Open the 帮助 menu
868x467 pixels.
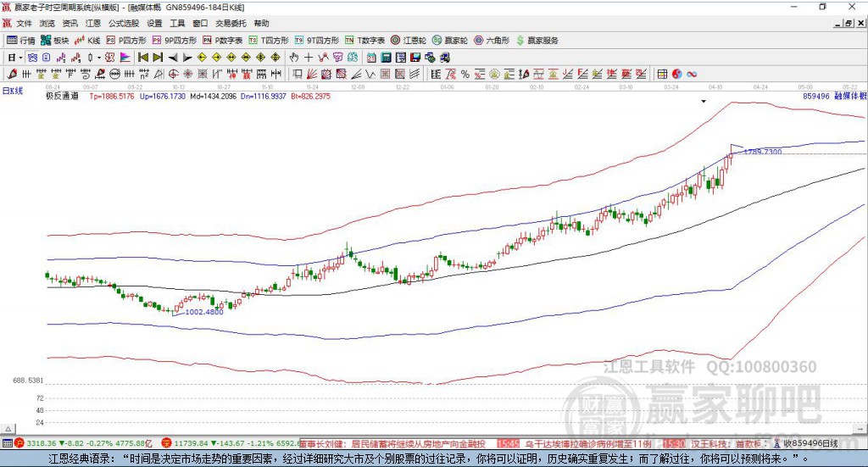pyautogui.click(x=261, y=23)
